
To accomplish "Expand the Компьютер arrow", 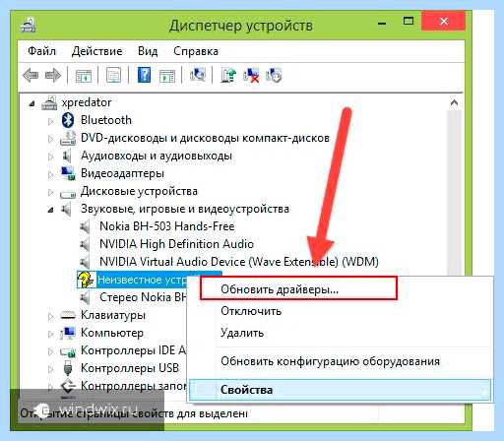I will coord(50,334).
